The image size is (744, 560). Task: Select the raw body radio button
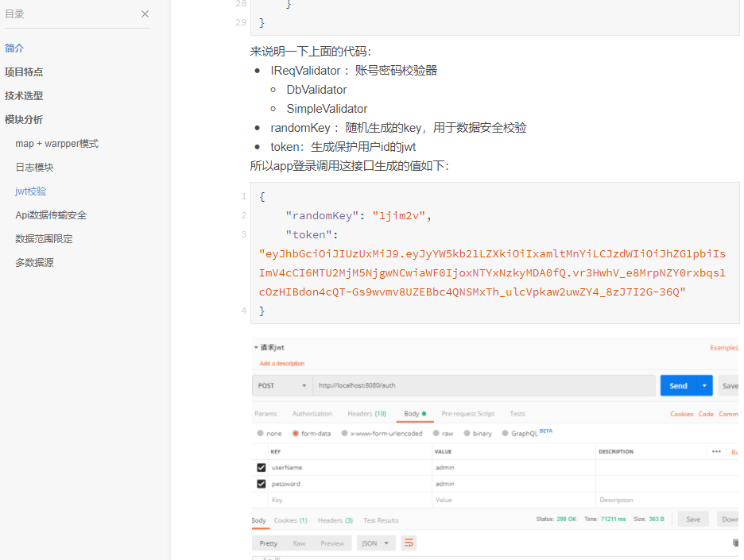point(436,434)
